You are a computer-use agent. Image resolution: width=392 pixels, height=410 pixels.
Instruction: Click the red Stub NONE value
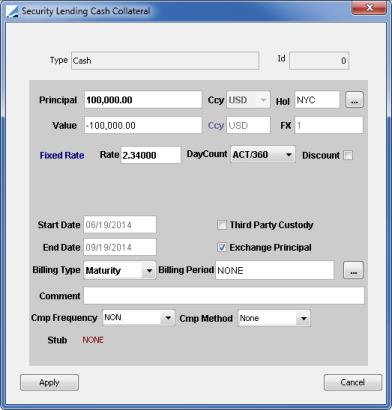point(93,340)
